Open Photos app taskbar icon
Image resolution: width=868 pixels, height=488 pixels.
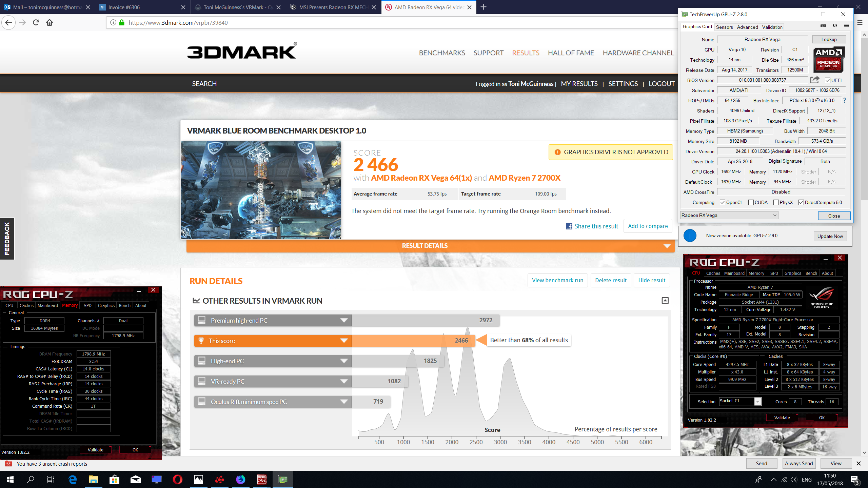[x=198, y=480]
